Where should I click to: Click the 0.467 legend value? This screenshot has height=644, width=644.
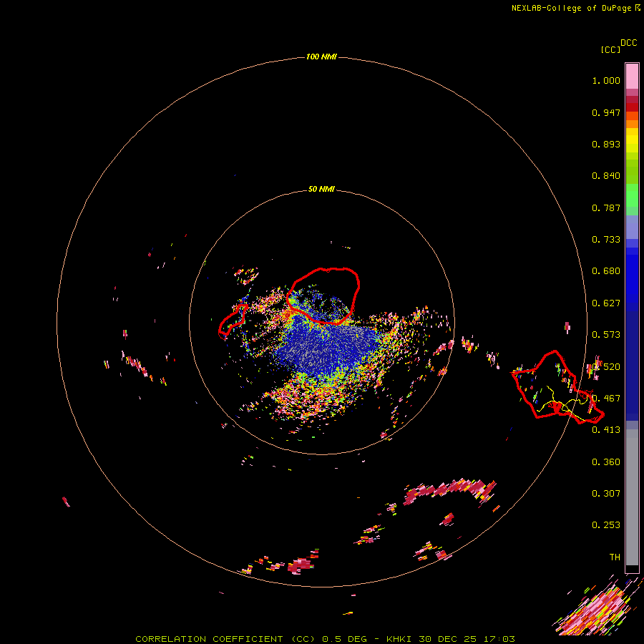(606, 399)
